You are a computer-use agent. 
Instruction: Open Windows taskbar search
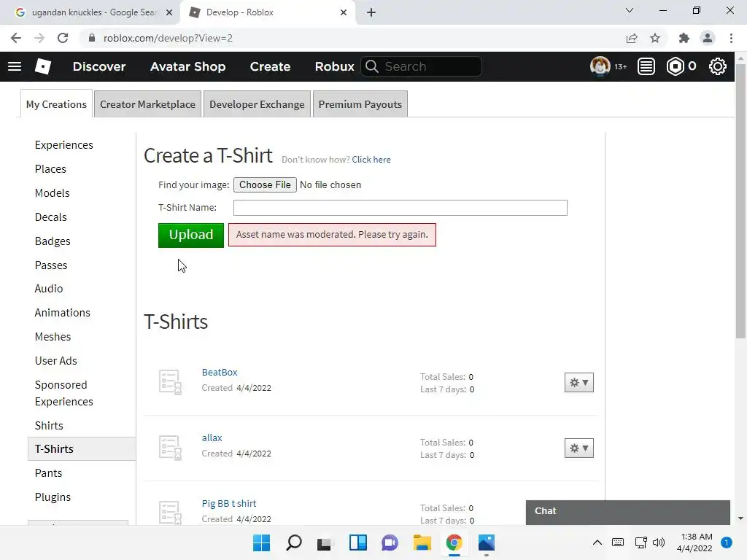pos(294,542)
